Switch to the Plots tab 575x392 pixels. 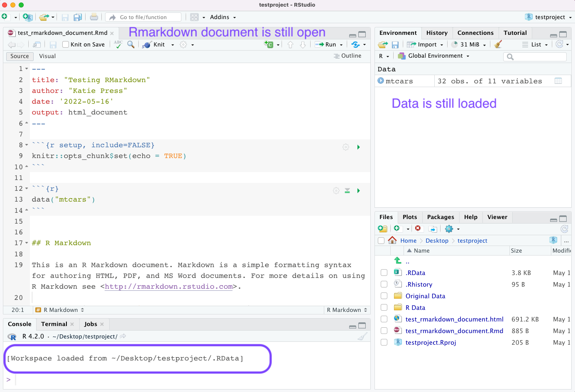pos(410,217)
